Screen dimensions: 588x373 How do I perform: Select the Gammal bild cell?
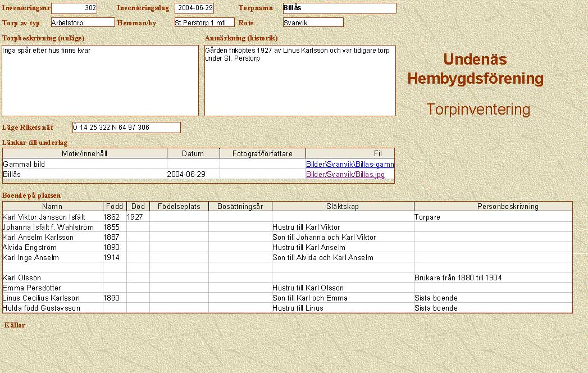point(84,165)
